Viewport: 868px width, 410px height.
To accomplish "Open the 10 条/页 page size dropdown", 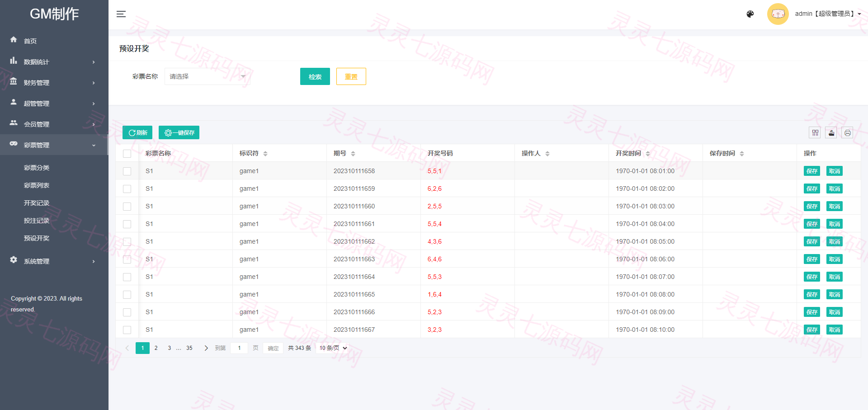I will 333,348.
